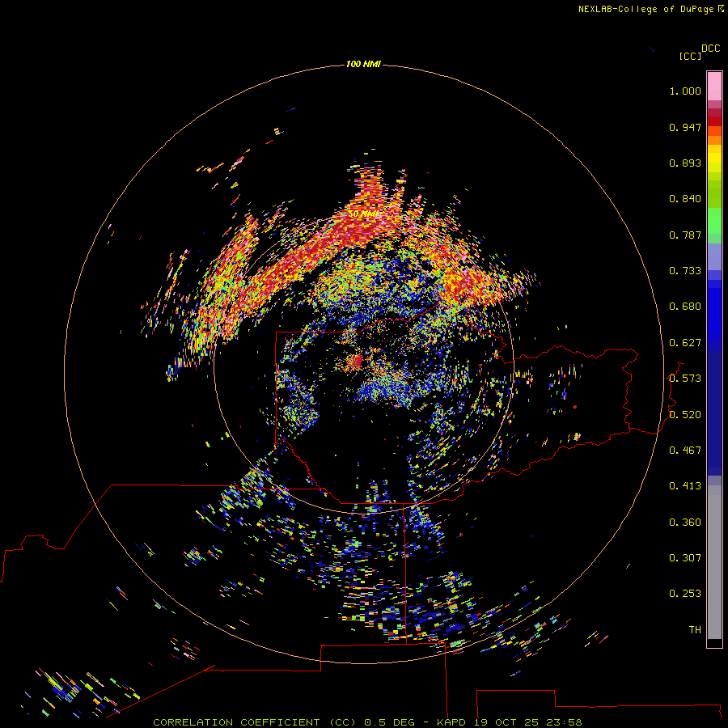Click the bright green segment of the color bar

tap(714, 221)
